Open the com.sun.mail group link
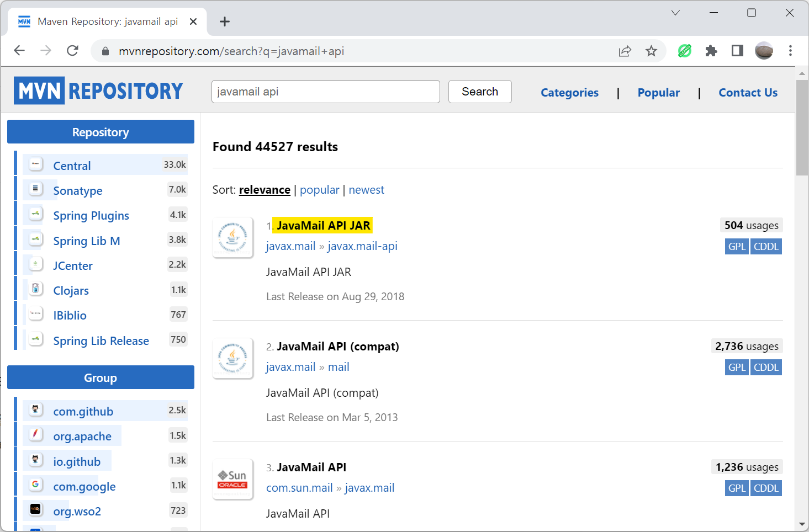The height and width of the screenshot is (532, 809). point(299,488)
